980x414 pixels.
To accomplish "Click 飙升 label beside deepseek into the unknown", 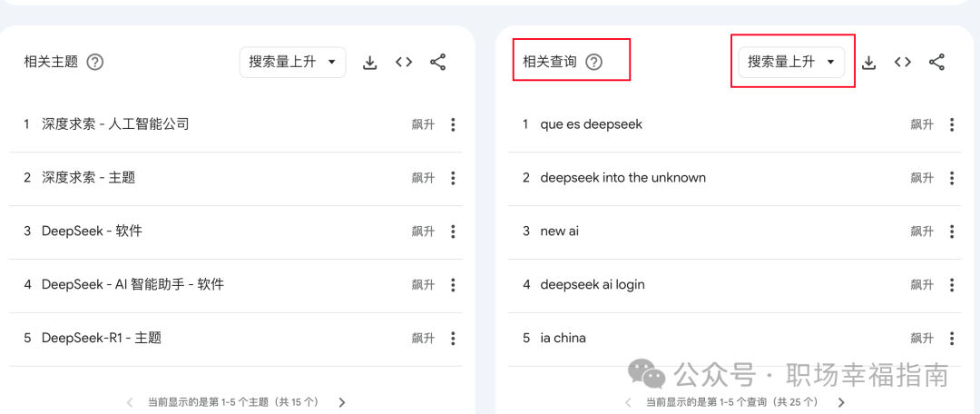I will [922, 178].
